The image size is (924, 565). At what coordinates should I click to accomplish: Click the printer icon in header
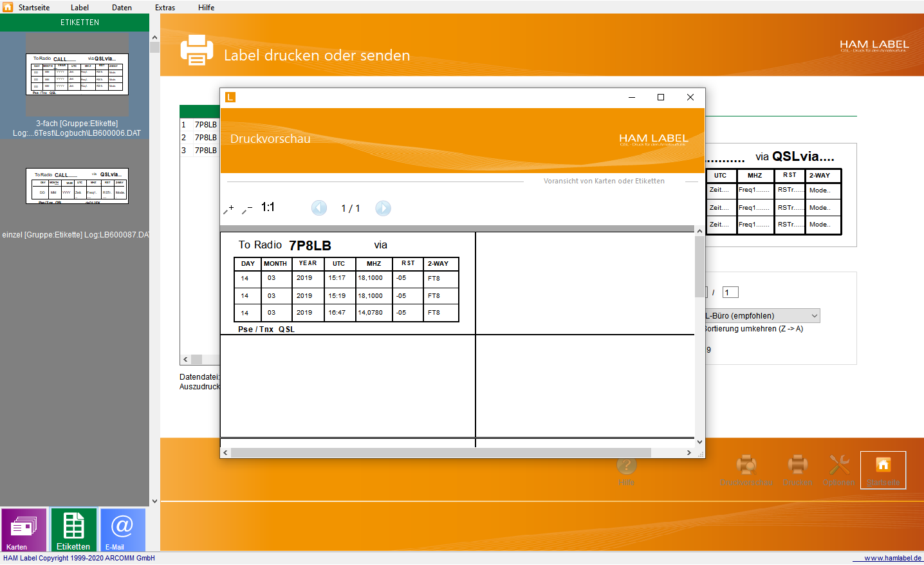click(196, 50)
